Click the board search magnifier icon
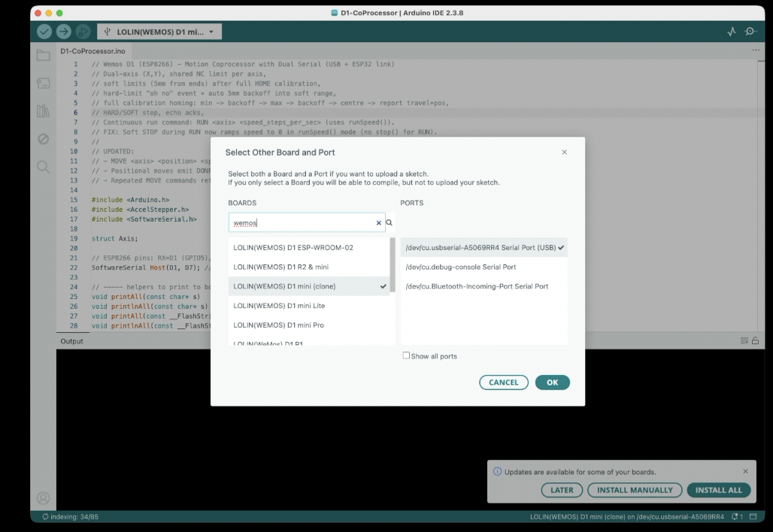773x532 pixels. coord(389,222)
